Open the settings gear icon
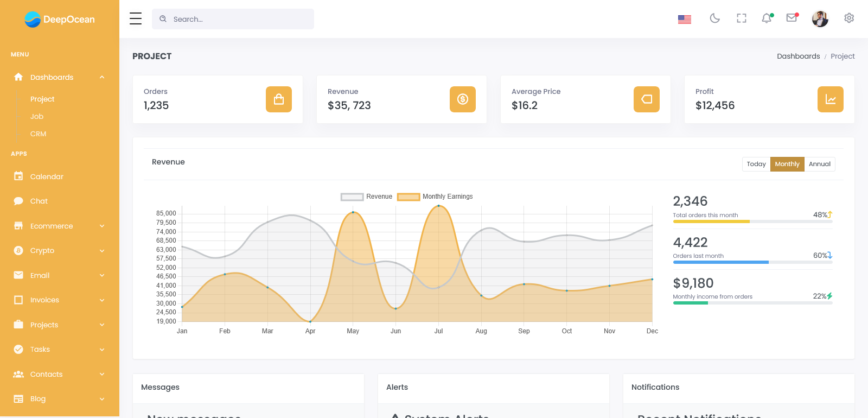Screen dimensions: 868x418 pos(849,18)
